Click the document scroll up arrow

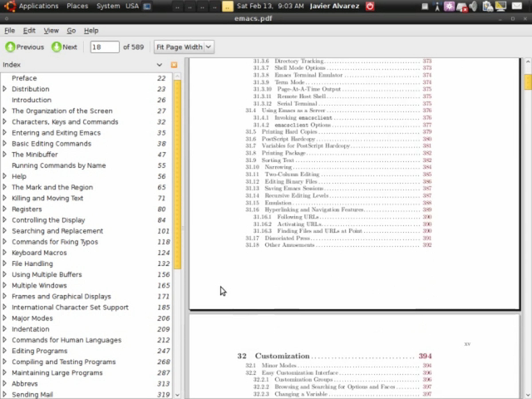[x=528, y=62]
